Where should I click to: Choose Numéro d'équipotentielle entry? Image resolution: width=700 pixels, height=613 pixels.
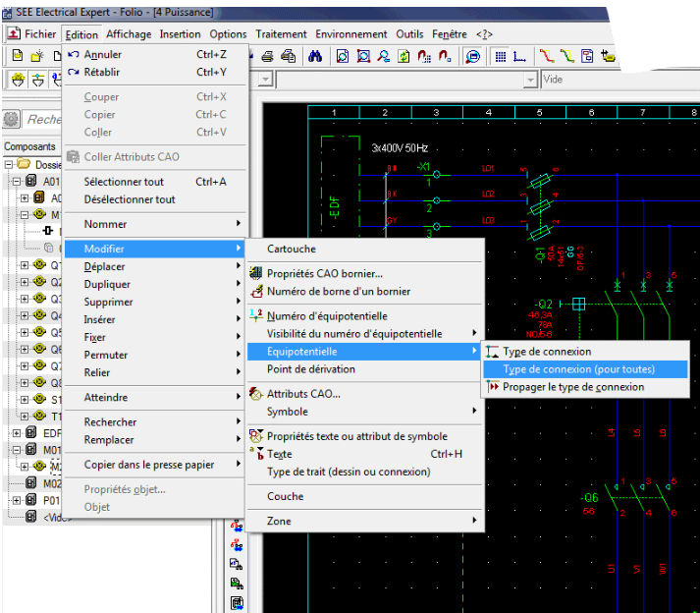point(365,316)
